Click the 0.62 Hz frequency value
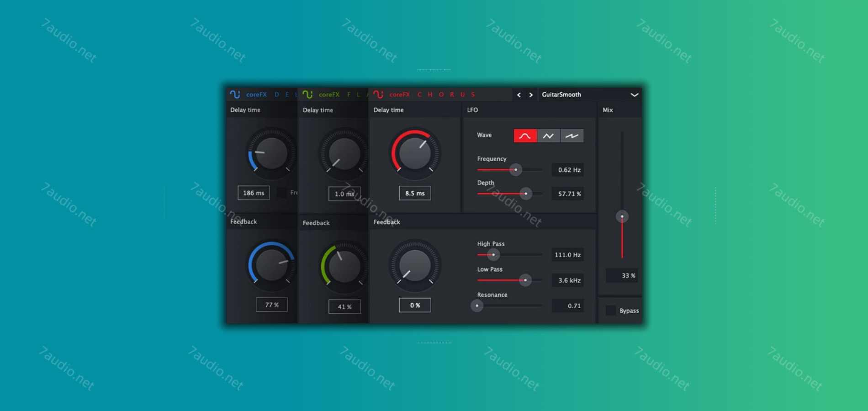The image size is (868, 411). pyautogui.click(x=568, y=170)
